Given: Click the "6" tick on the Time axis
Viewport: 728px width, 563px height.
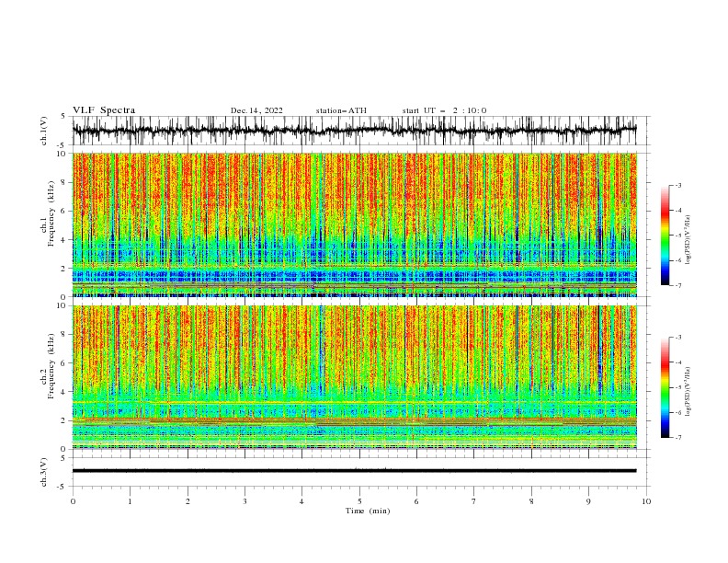Looking at the screenshot, I should [x=416, y=501].
